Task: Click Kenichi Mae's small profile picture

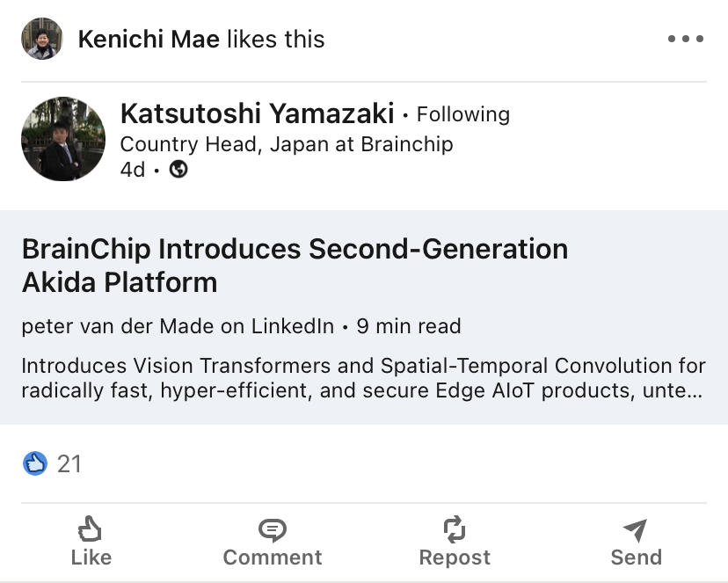Action: point(41,39)
